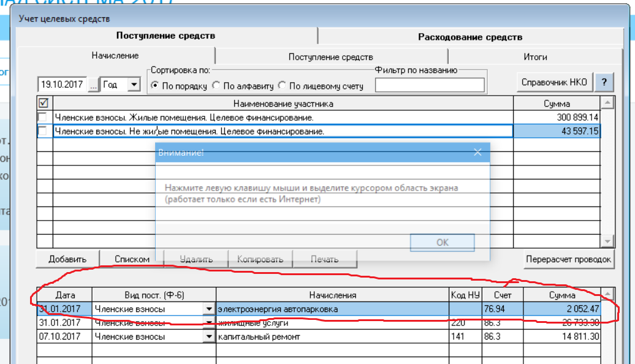This screenshot has width=635, height=364.
Task: Click the Справочник НКО button
Action: coord(554,82)
